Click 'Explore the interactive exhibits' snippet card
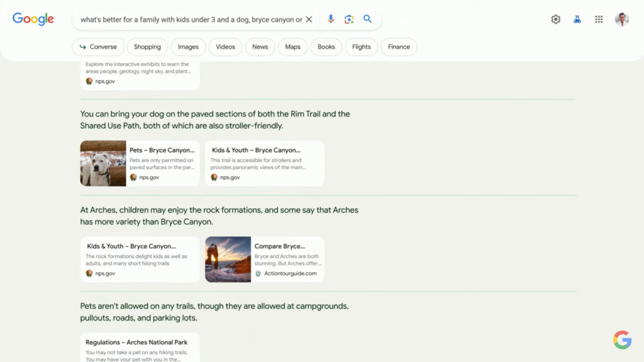 click(x=140, y=75)
